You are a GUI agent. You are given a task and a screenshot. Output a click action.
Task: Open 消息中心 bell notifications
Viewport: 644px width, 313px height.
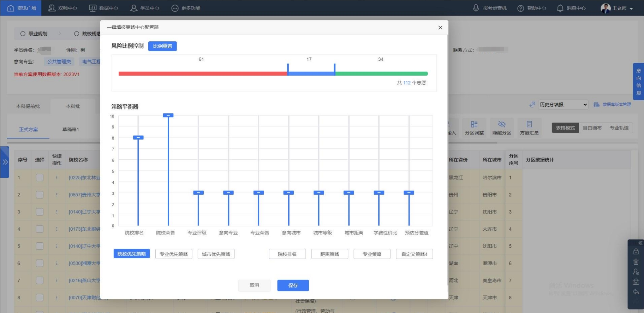click(571, 8)
